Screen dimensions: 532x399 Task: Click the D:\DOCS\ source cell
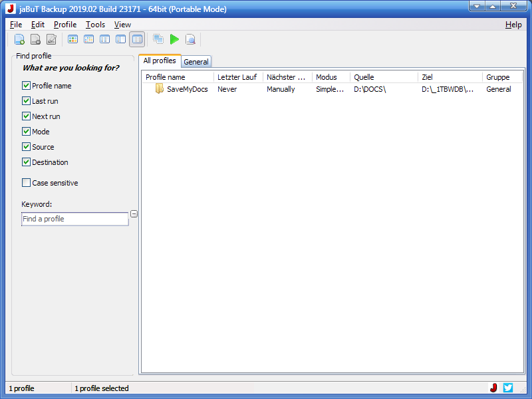point(370,89)
